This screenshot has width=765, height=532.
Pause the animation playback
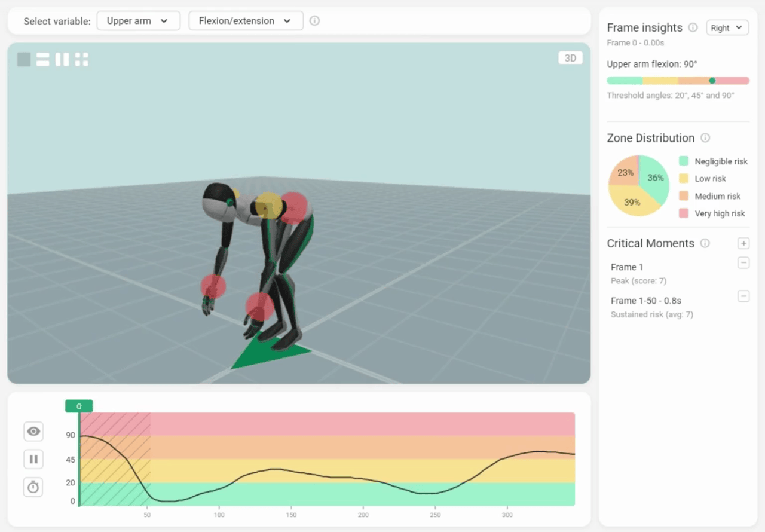[x=33, y=459]
